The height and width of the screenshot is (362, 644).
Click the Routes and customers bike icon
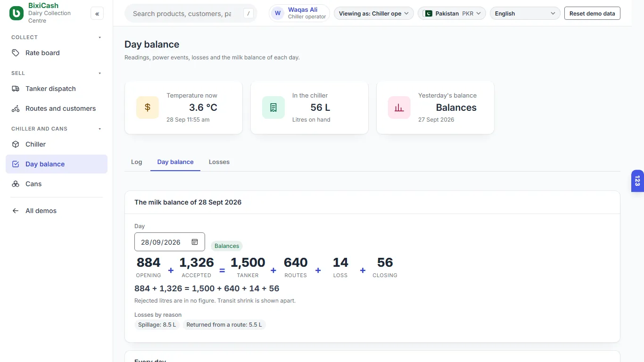point(16,108)
